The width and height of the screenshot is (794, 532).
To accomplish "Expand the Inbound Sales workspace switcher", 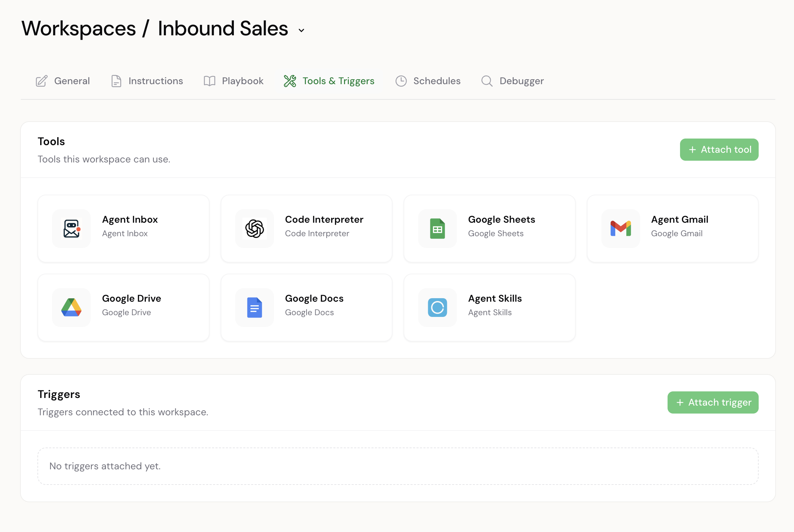I will [301, 30].
